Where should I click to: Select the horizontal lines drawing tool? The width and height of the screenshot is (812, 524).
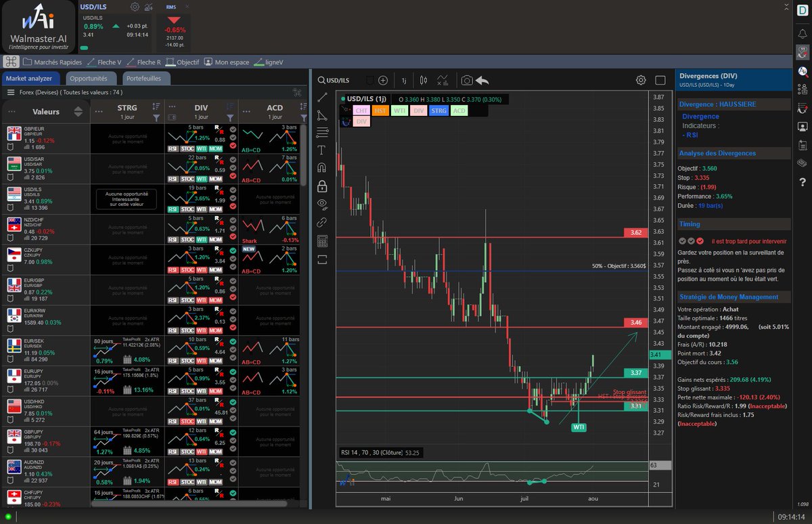322,132
